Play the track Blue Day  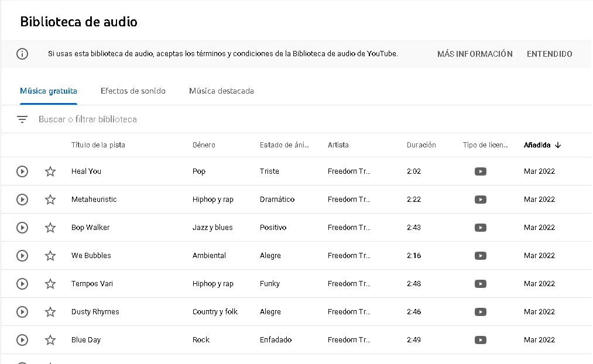[22, 339]
